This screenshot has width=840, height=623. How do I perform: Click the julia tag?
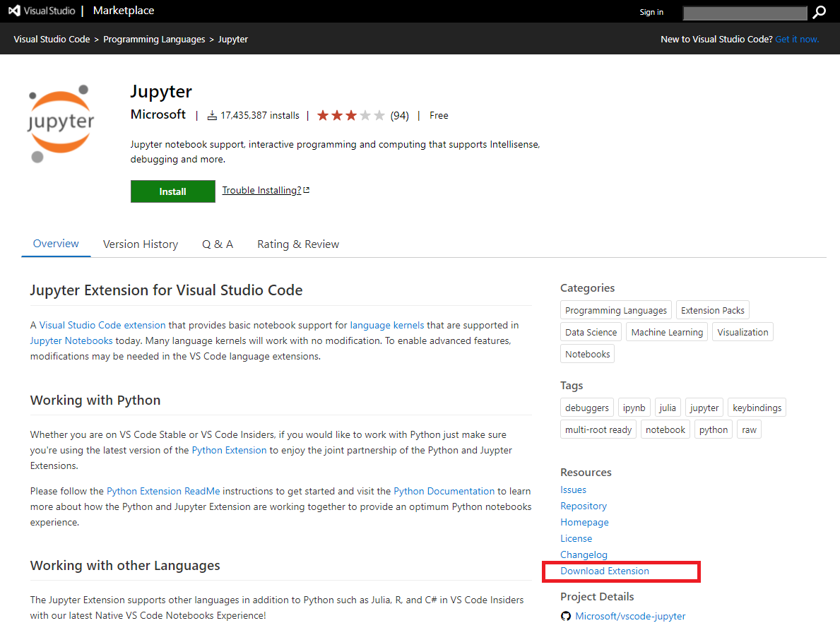click(668, 408)
